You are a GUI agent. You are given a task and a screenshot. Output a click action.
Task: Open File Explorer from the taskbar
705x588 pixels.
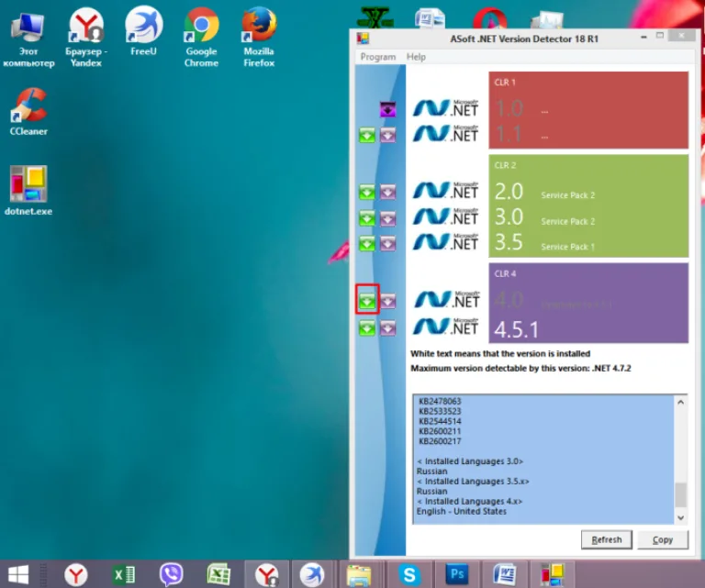(x=359, y=575)
